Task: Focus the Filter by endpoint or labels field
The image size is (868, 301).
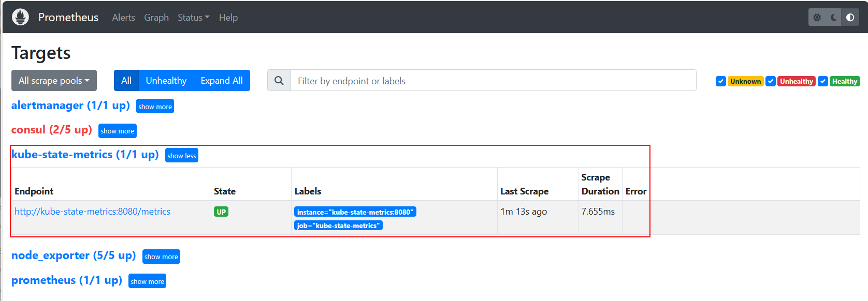Action: [494, 81]
